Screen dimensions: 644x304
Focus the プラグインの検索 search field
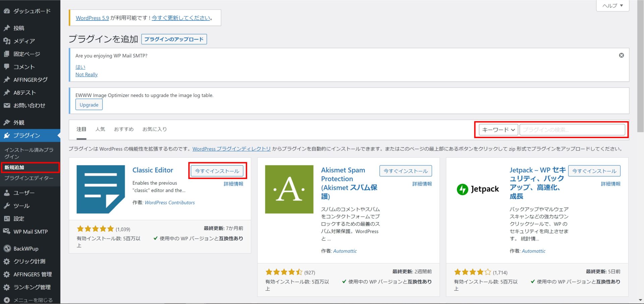coord(572,130)
